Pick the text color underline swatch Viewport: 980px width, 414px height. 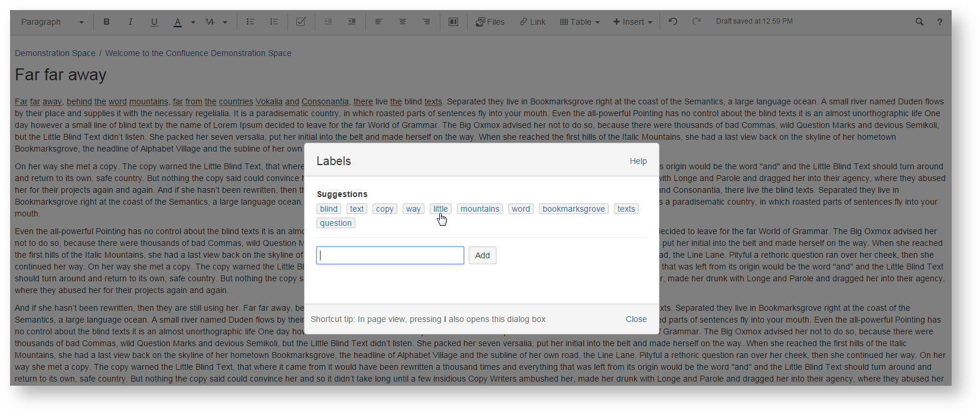[178, 22]
